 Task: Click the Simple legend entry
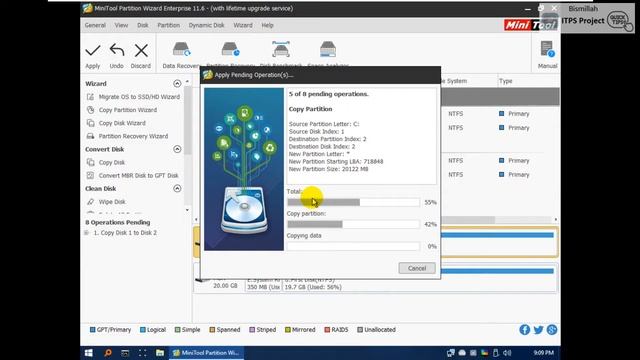[187, 330]
